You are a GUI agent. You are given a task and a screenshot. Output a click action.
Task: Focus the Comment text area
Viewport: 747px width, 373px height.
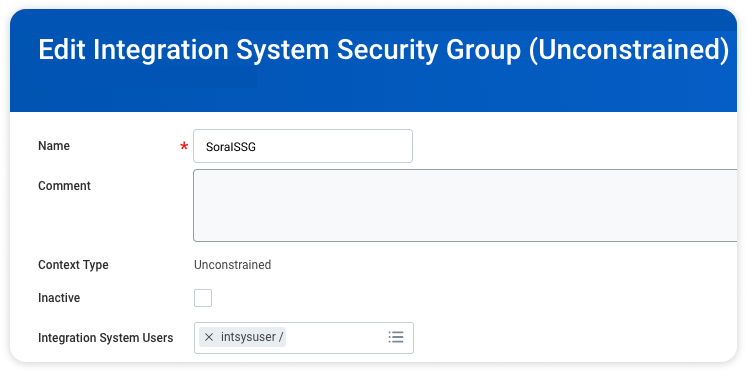pos(465,205)
